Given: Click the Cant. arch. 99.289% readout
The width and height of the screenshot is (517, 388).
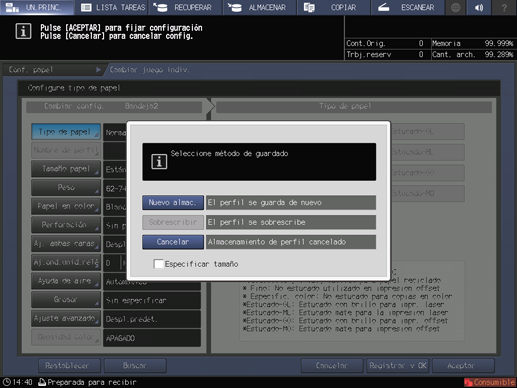Looking at the screenshot, I should point(473,54).
